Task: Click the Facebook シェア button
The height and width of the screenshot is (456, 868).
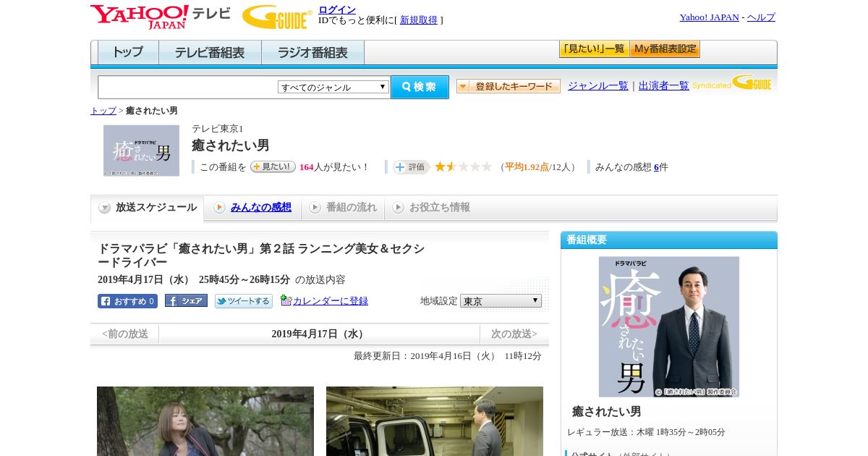Action: (186, 300)
